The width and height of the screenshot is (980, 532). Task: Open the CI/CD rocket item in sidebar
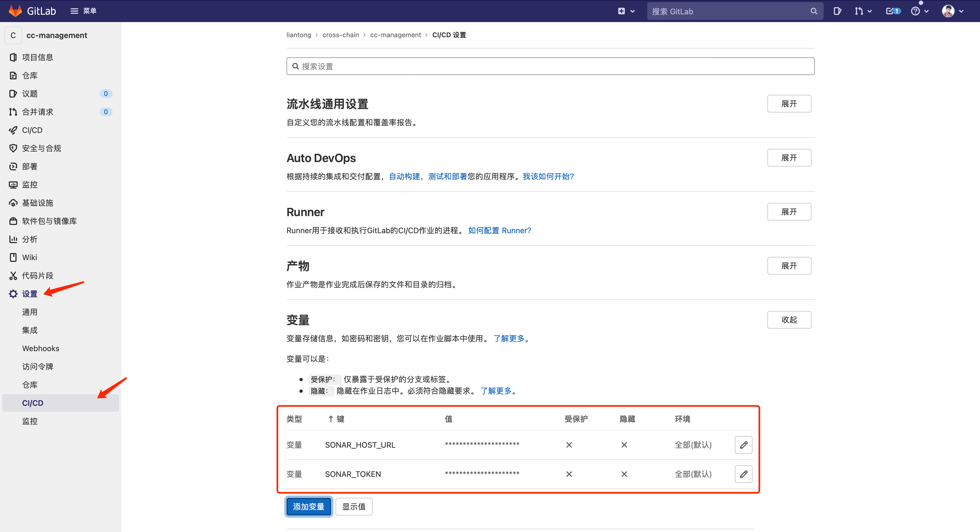tap(32, 130)
